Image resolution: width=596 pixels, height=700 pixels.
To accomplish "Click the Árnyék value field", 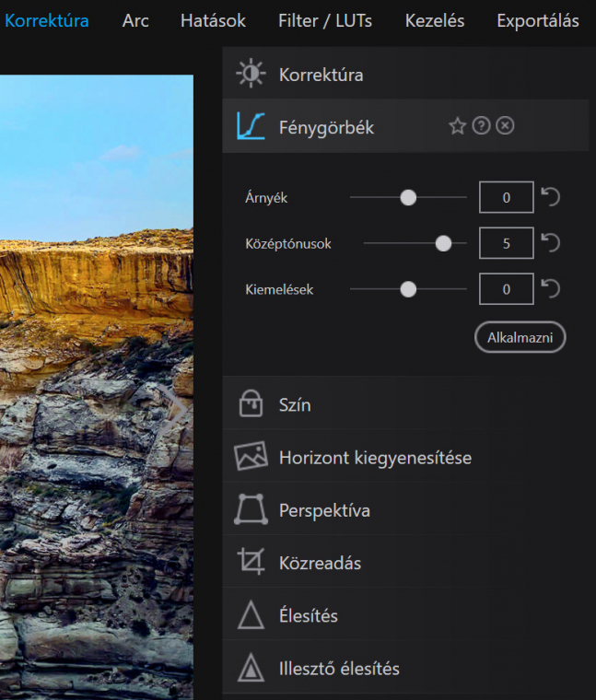I will 507,197.
